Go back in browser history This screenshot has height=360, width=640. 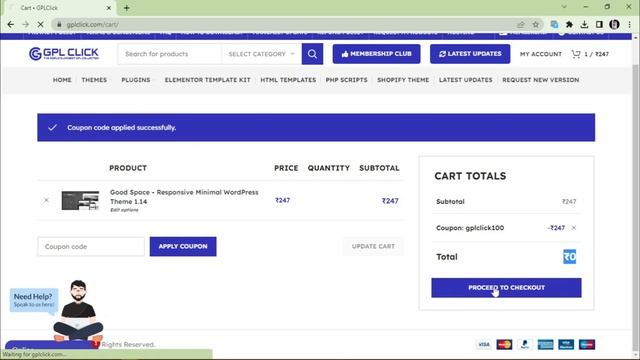coord(11,24)
